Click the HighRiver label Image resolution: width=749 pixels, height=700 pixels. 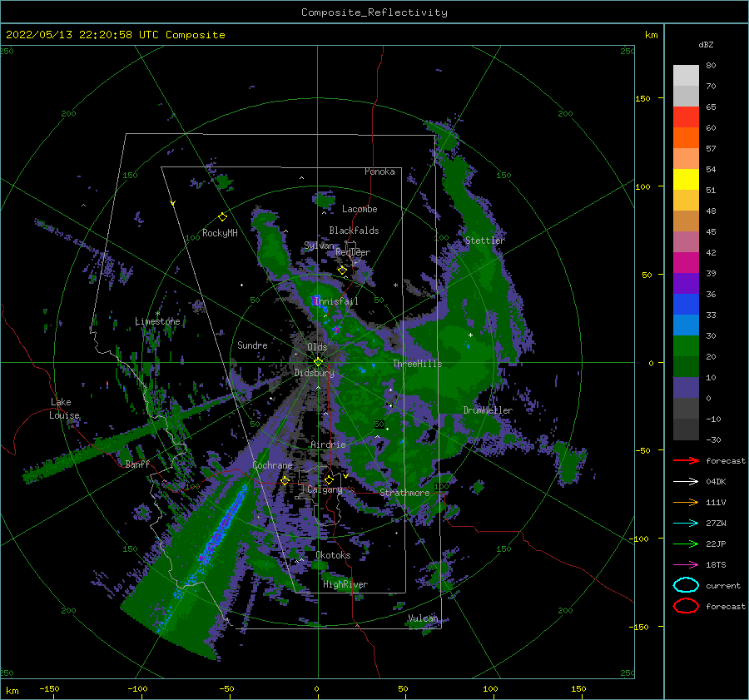345,584
